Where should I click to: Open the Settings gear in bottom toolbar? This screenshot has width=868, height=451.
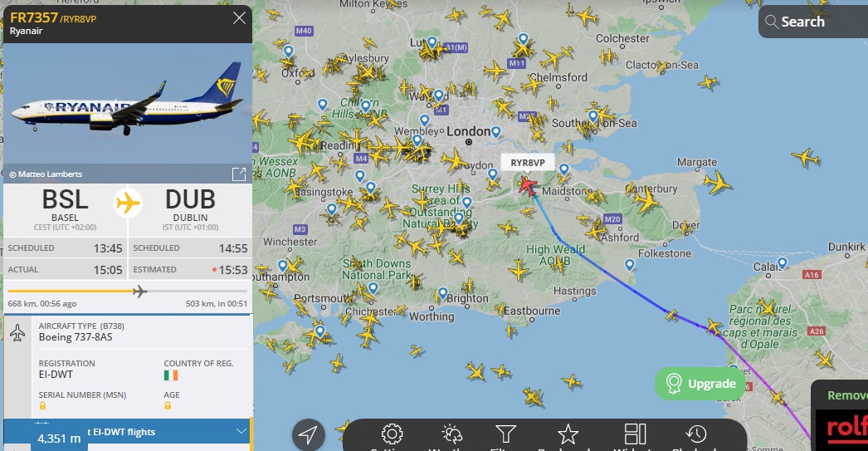pyautogui.click(x=392, y=434)
